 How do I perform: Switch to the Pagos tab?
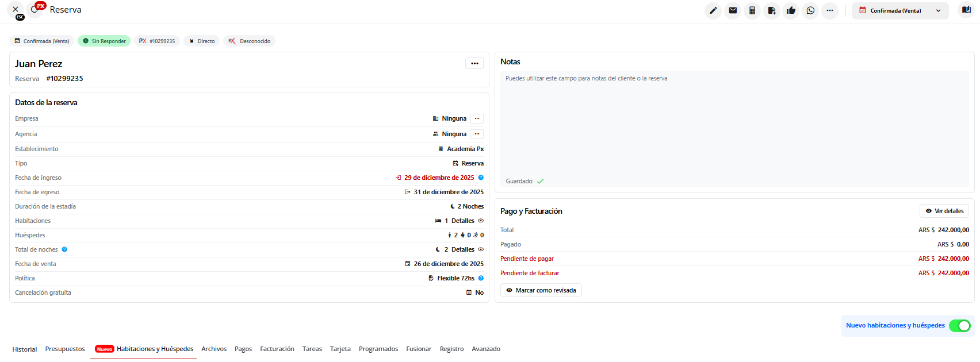243,349
